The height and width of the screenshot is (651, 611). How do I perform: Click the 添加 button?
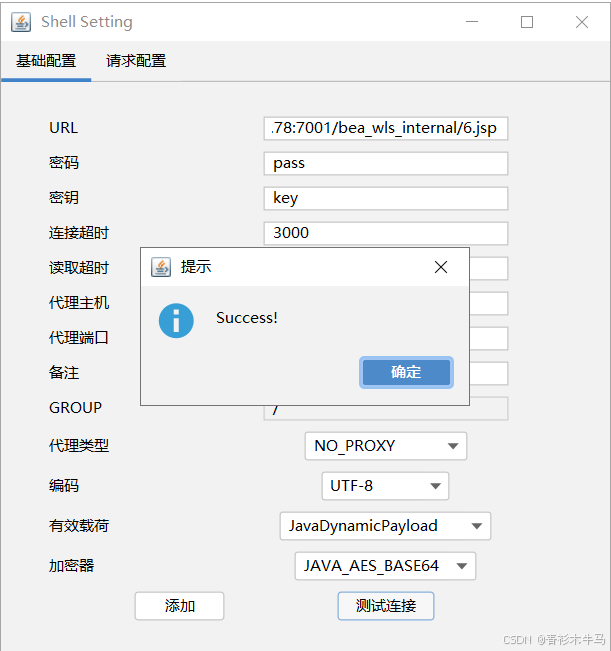[179, 606]
